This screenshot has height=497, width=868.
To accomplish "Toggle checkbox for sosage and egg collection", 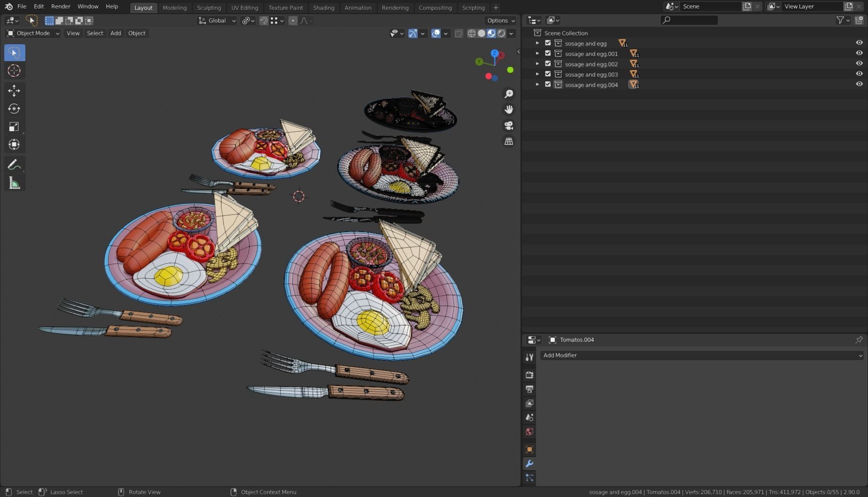I will point(548,43).
